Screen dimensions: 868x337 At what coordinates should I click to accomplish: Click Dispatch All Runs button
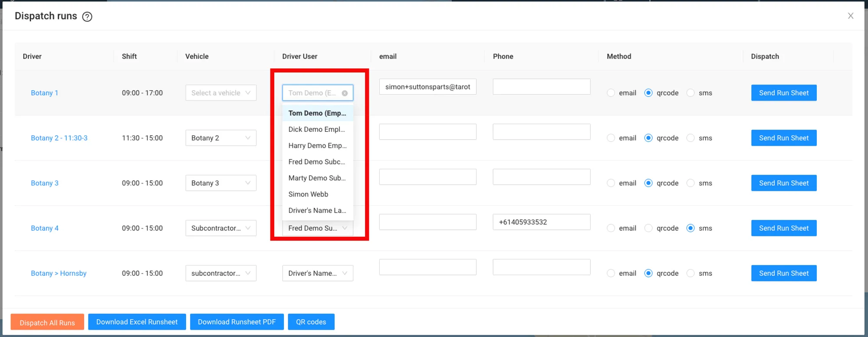tap(47, 322)
